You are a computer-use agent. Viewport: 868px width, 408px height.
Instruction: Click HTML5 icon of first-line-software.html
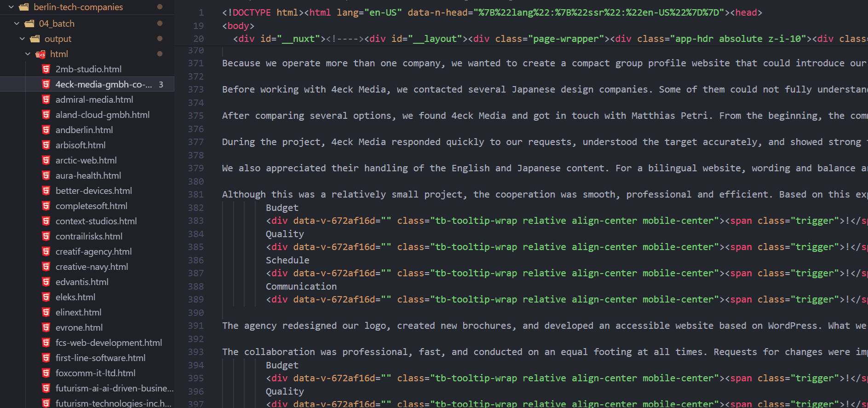click(x=46, y=358)
